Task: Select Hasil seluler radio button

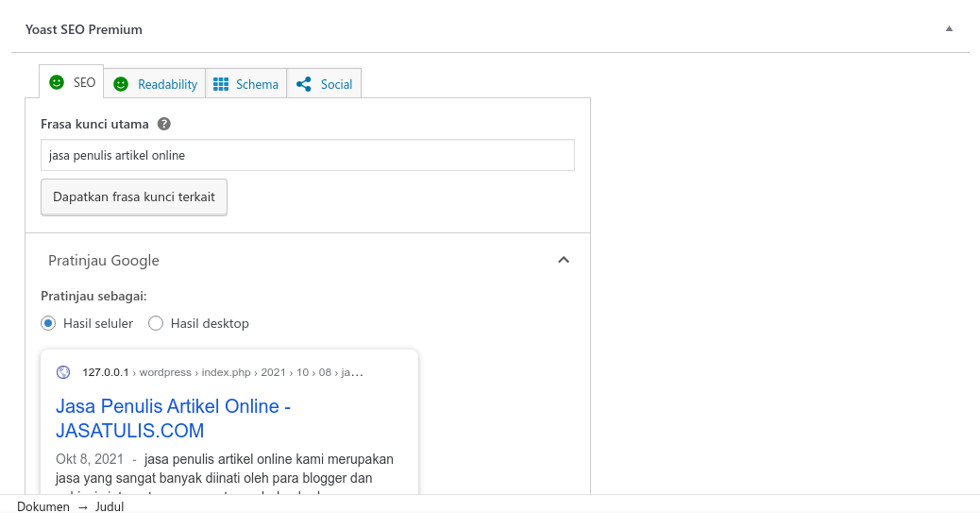Action: coord(48,323)
